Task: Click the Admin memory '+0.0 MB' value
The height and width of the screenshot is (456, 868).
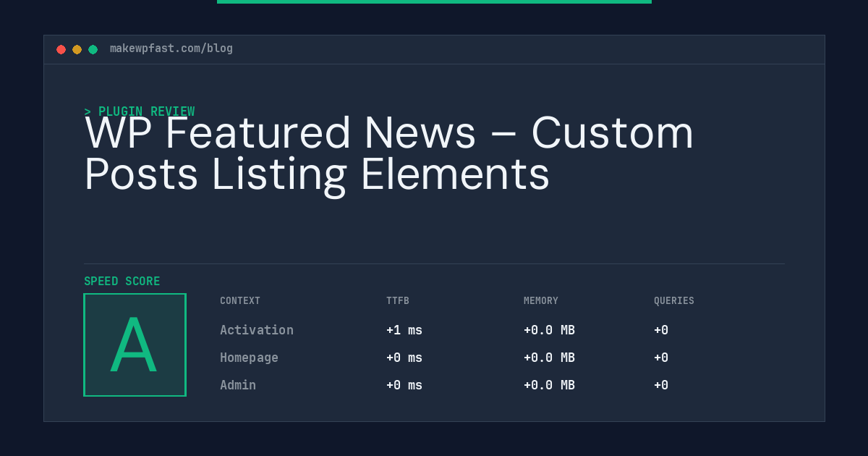Action: click(x=549, y=385)
